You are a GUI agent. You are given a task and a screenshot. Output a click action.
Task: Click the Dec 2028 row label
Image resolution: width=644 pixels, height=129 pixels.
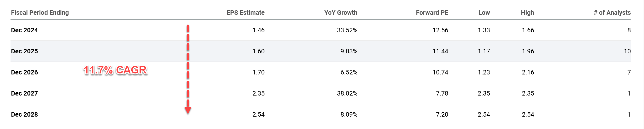[25, 114]
